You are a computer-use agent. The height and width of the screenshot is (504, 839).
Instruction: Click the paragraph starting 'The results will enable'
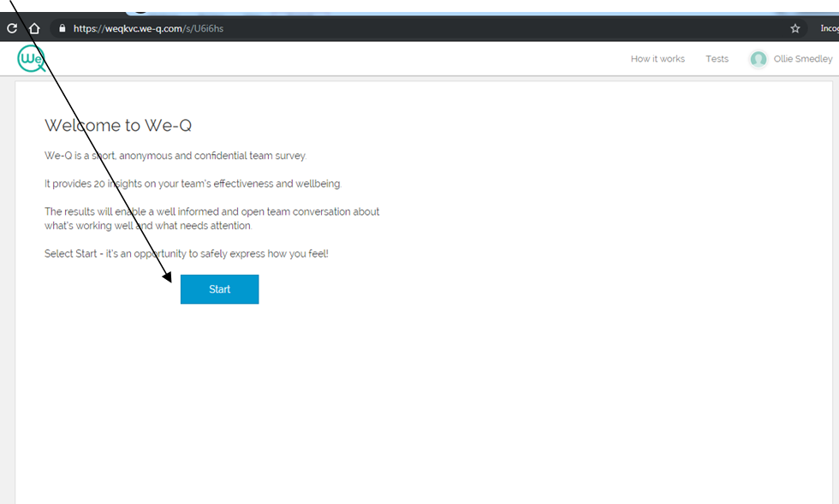point(212,218)
